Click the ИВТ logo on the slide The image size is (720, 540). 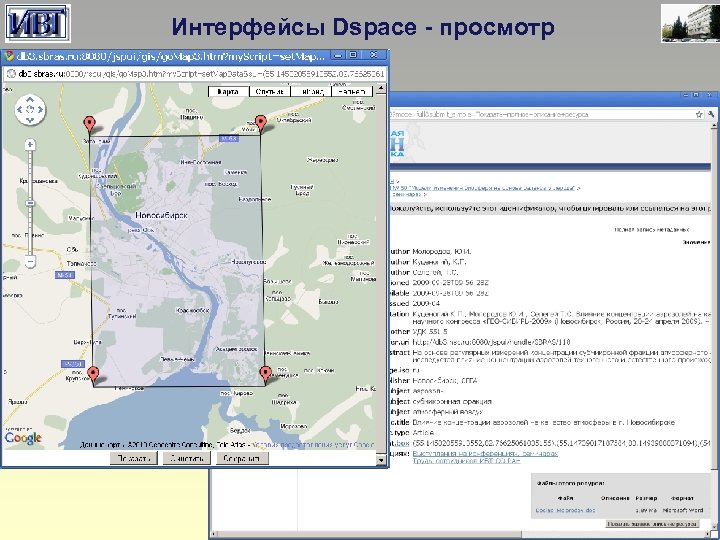point(38,23)
